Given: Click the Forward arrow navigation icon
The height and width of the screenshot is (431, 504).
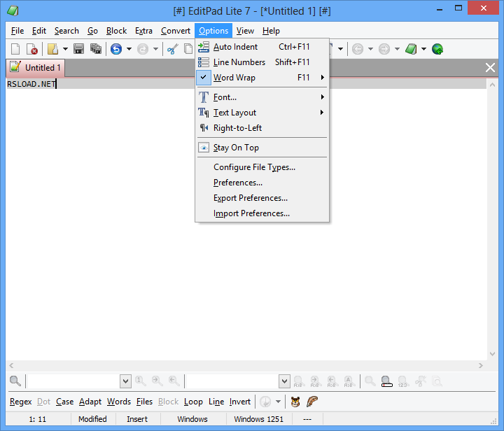Looking at the screenshot, I should [x=384, y=49].
